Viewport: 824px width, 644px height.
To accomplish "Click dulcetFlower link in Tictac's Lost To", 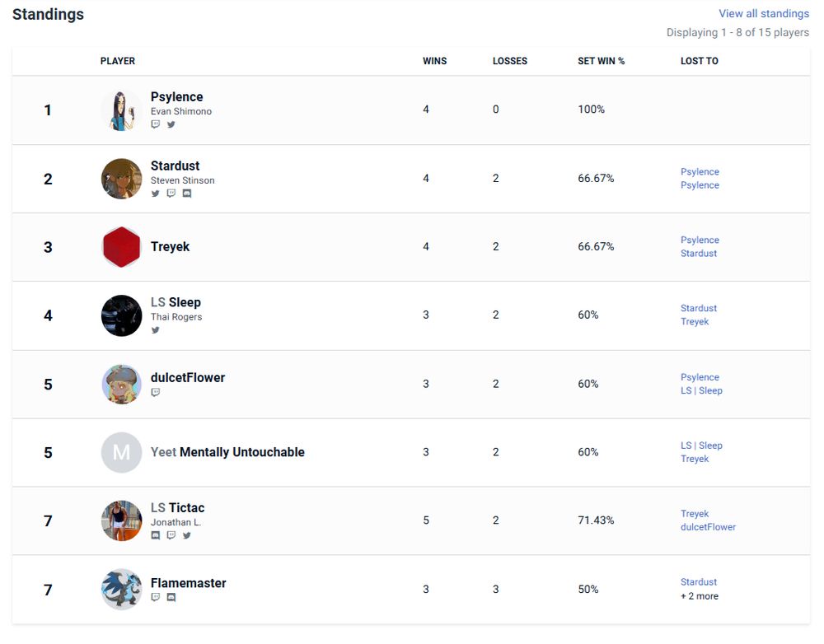I will tap(708, 527).
